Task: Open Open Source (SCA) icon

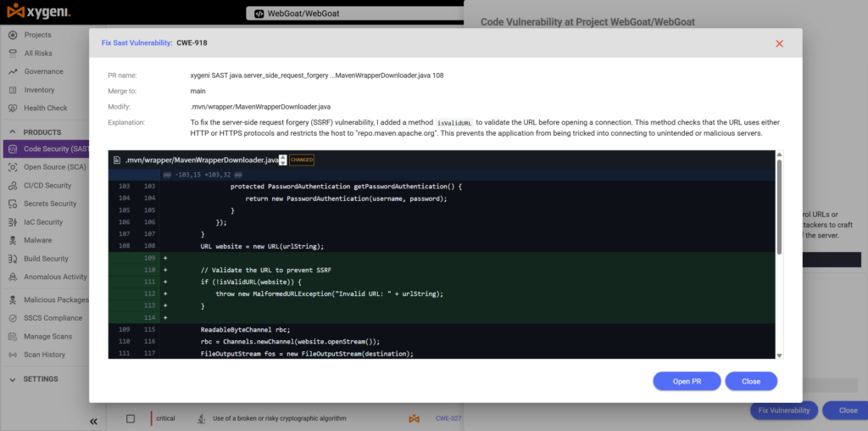Action: click(x=13, y=167)
